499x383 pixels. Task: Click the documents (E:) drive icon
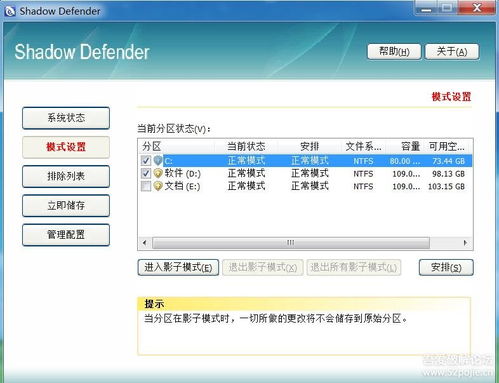pos(158,186)
